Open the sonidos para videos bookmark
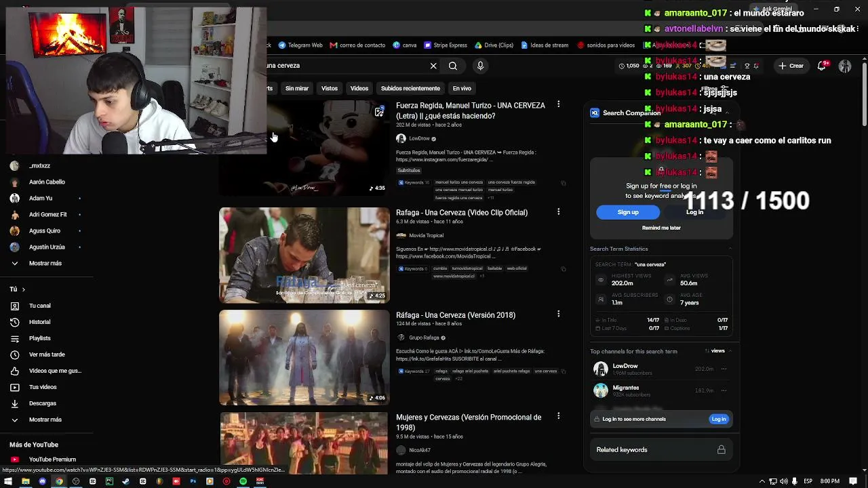This screenshot has height=488, width=868. pyautogui.click(x=606, y=45)
